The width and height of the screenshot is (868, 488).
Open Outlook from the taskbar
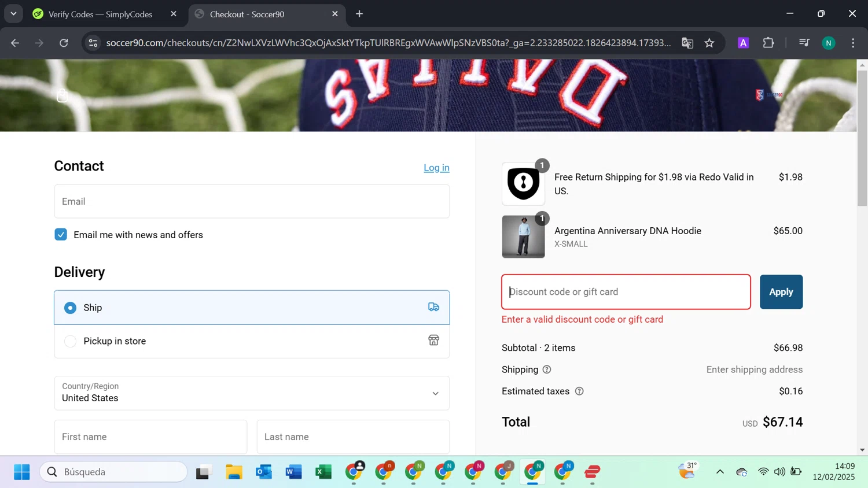click(x=264, y=472)
